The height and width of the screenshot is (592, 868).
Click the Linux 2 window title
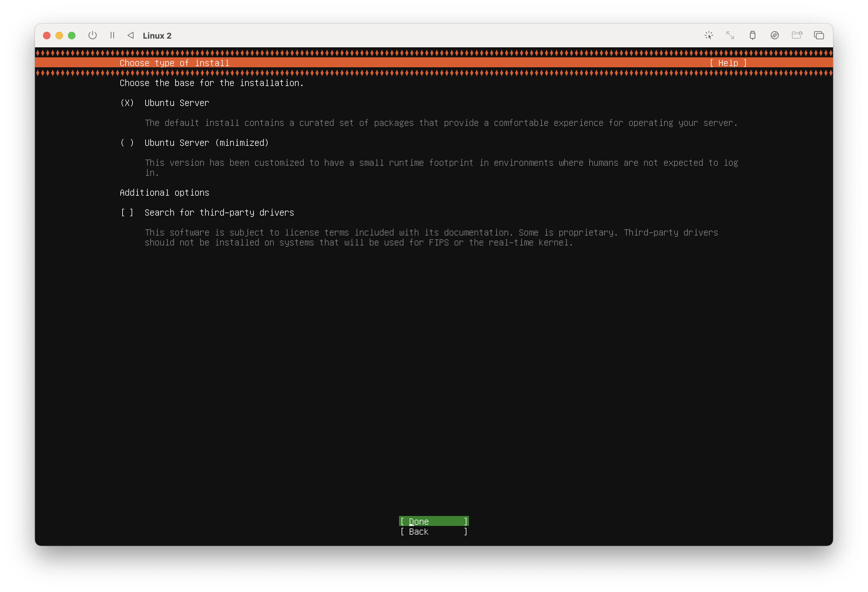(x=157, y=36)
